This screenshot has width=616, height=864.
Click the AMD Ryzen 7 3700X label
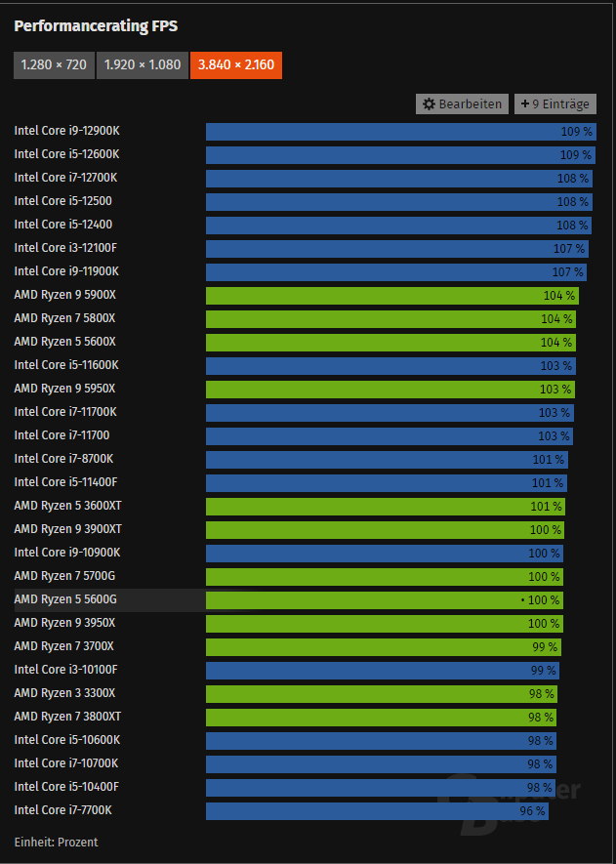(63, 646)
